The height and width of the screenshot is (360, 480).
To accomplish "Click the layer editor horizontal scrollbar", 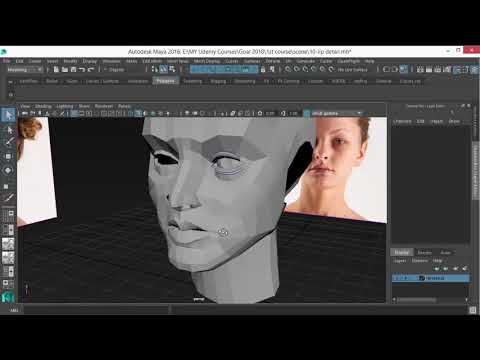I will pos(417,300).
